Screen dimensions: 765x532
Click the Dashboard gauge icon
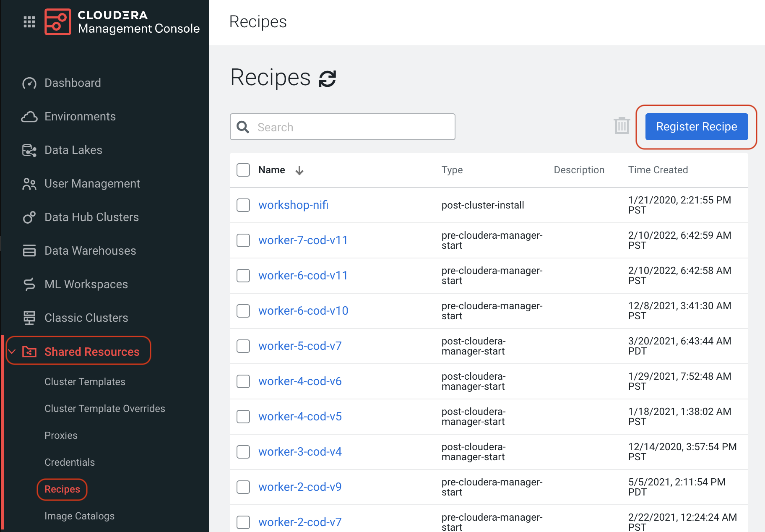pyautogui.click(x=29, y=83)
